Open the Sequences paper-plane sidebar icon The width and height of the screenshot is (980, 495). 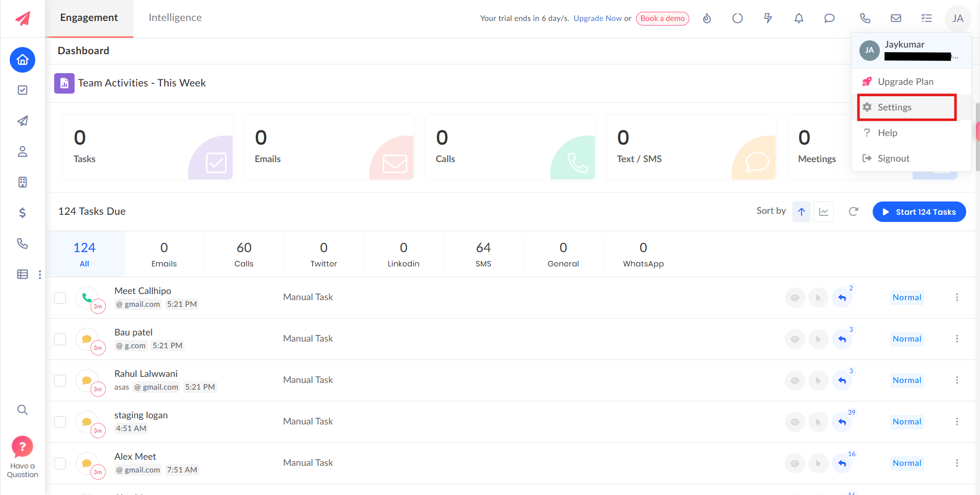[22, 121]
